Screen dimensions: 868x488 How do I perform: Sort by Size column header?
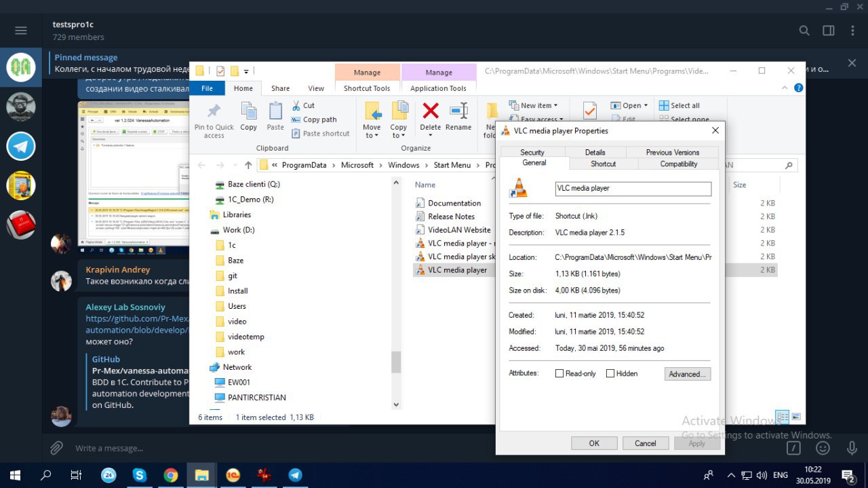(x=740, y=185)
